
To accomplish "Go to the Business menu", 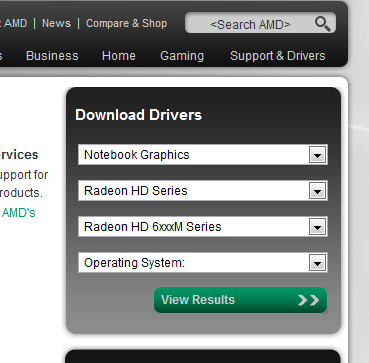I will (x=52, y=56).
